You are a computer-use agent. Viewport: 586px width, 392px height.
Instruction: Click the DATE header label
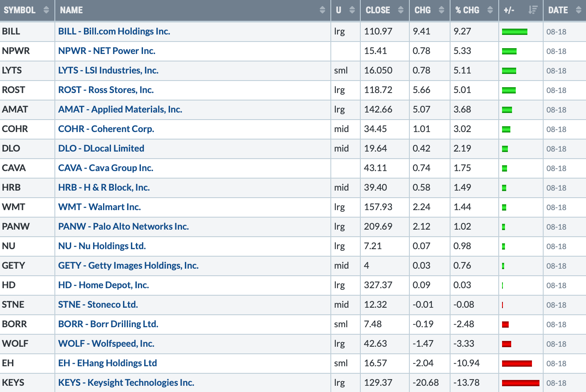pyautogui.click(x=558, y=10)
